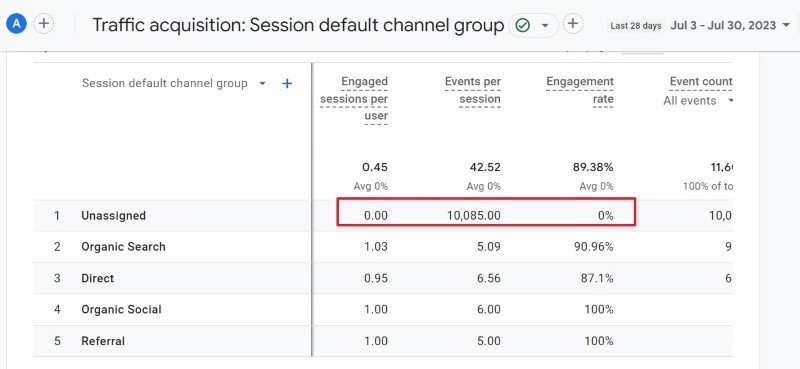Click total events per session 42.52
The height and width of the screenshot is (369, 800).
tap(486, 167)
